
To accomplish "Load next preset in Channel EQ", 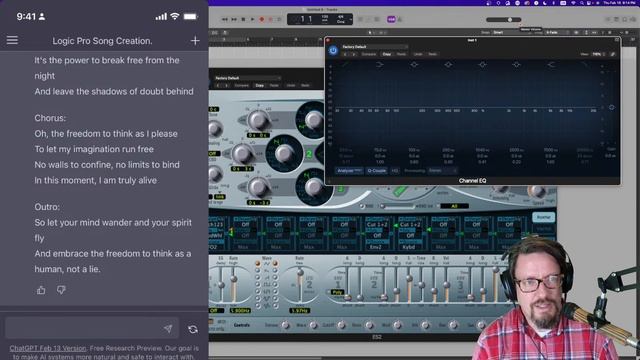I will 353,54.
